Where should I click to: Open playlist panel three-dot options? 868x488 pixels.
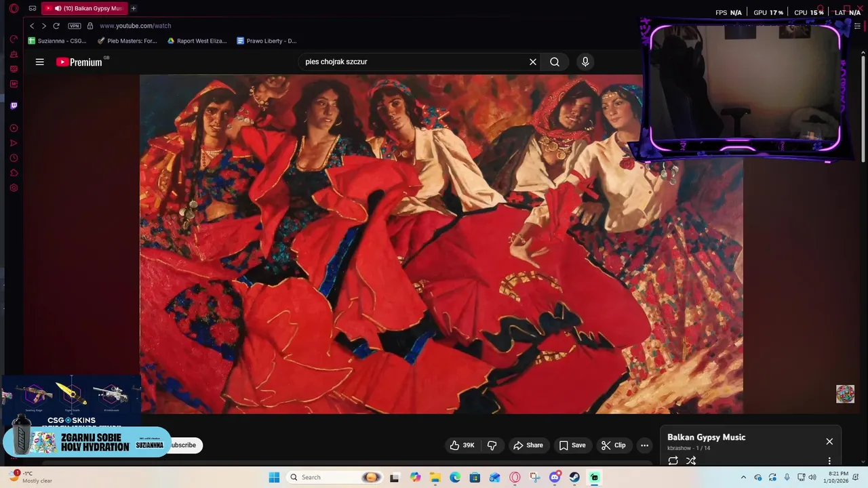point(829,461)
